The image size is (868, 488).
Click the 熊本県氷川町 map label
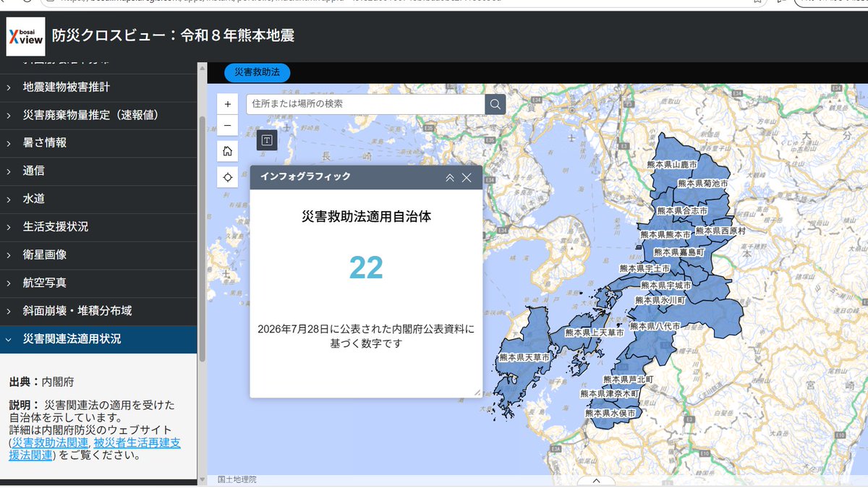coord(661,299)
